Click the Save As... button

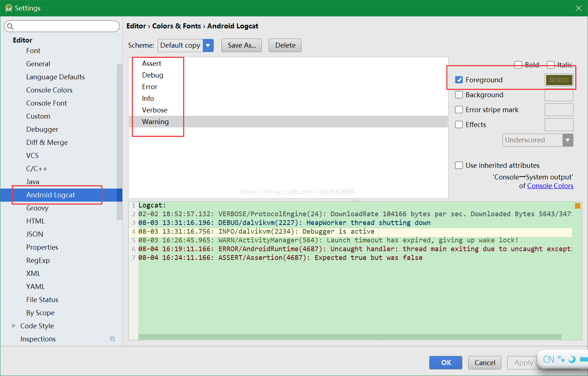tap(242, 45)
